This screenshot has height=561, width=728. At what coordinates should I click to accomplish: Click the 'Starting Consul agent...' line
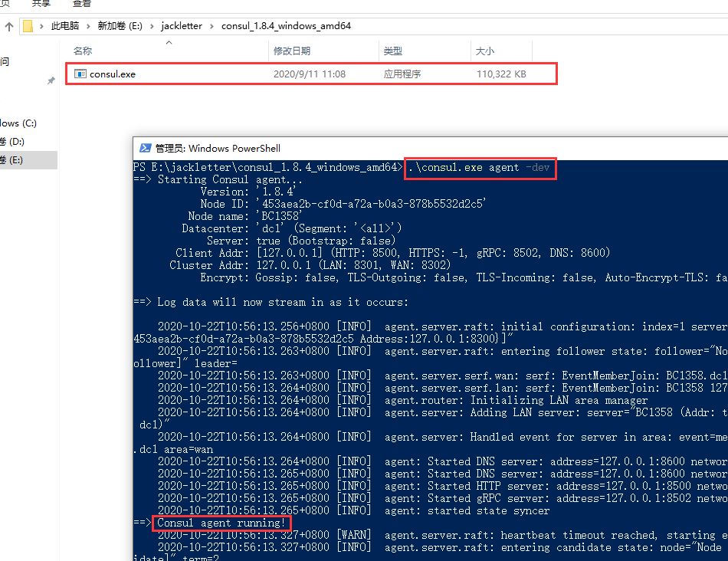218,180
